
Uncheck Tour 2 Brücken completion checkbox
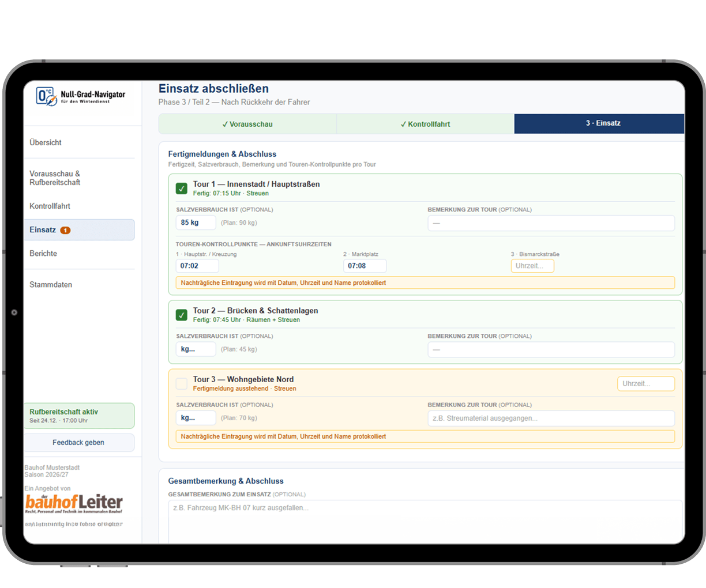(x=182, y=315)
